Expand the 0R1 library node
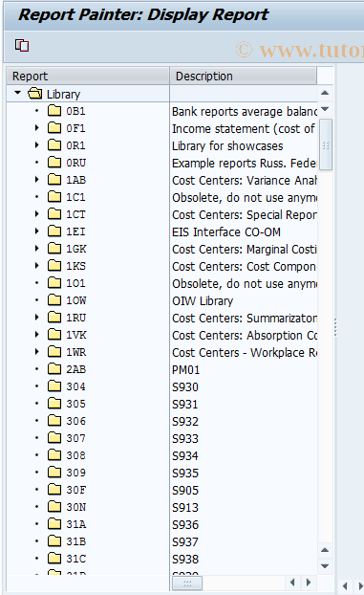The width and height of the screenshot is (364, 595). click(36, 145)
